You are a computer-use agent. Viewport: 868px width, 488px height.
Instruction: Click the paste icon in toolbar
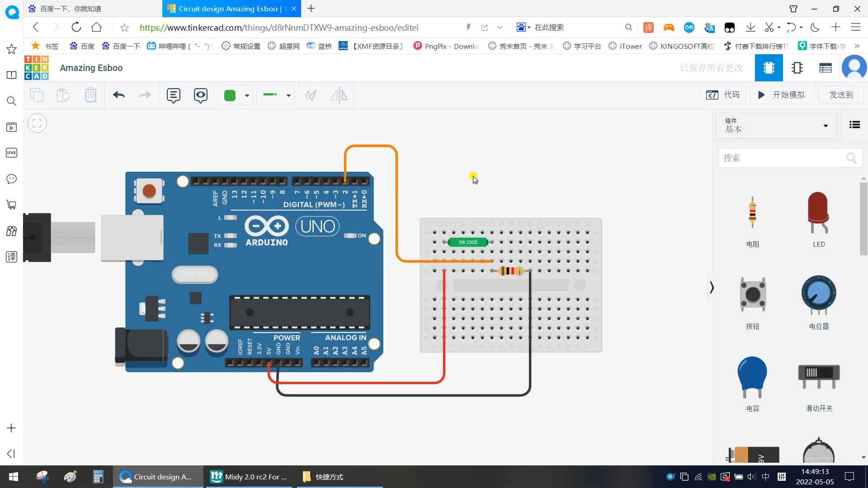click(x=63, y=95)
